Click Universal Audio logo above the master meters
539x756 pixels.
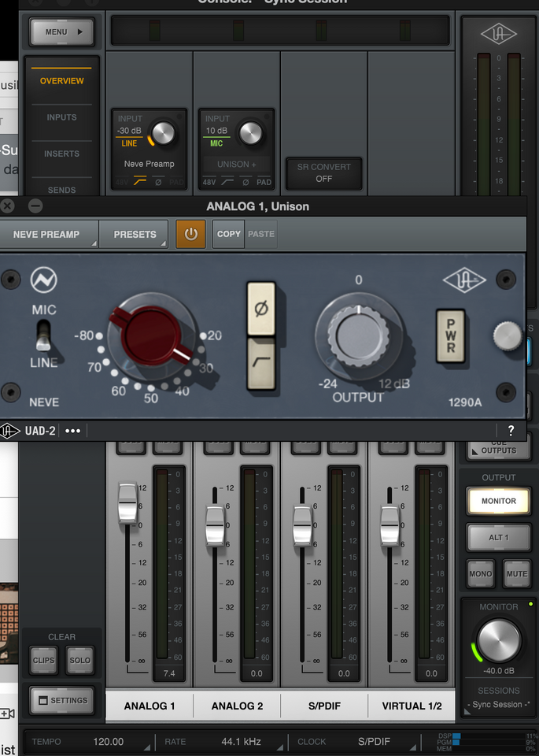click(499, 34)
